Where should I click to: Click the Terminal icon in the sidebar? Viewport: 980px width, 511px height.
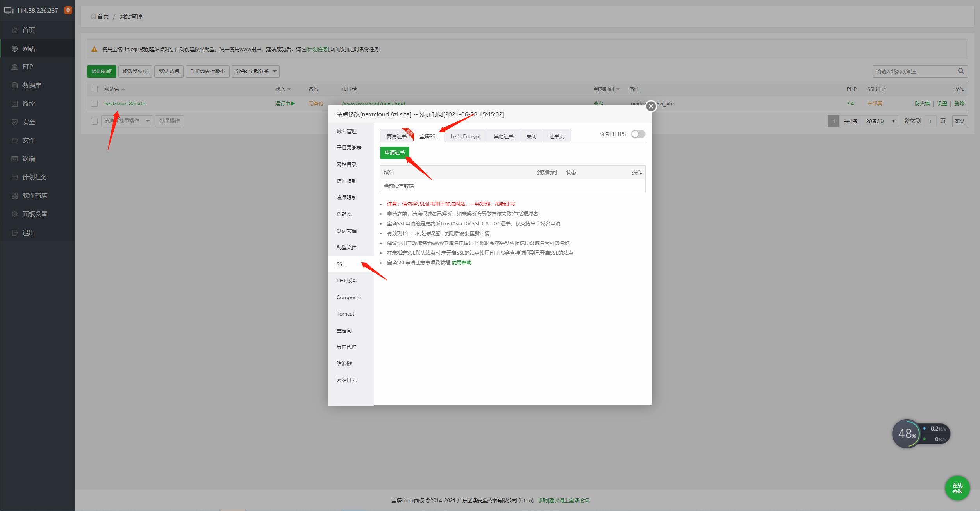(x=15, y=159)
